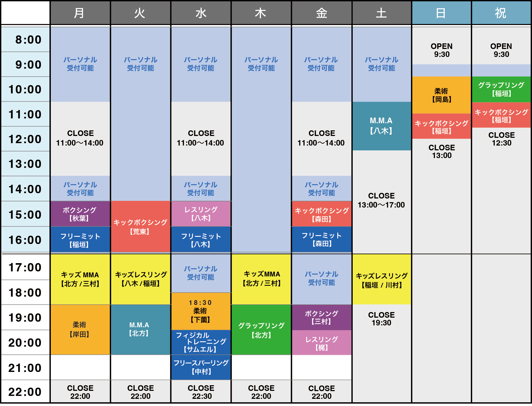The height and width of the screenshot is (406, 532).
Task: Click Monday キッズMMA【北方/三村】 yellow block
Action: pos(80,279)
